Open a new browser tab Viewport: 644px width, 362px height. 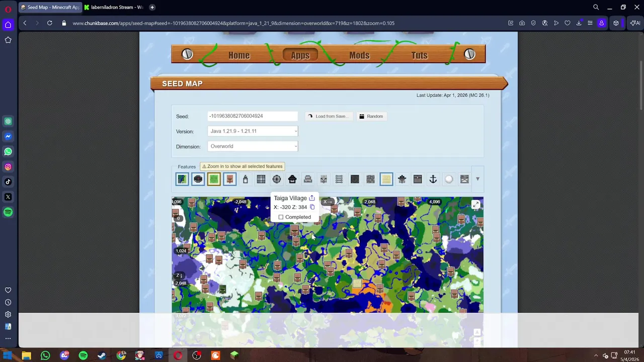(x=152, y=7)
